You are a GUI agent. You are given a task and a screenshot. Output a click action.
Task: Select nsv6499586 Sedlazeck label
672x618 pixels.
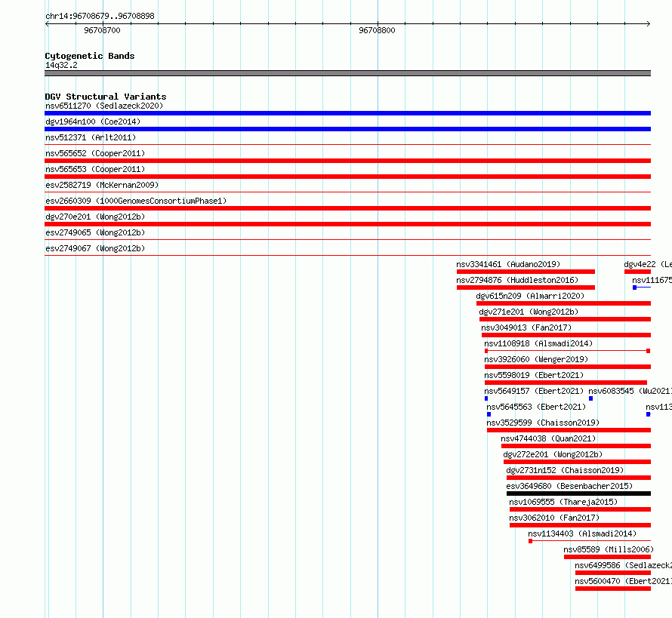click(624, 565)
